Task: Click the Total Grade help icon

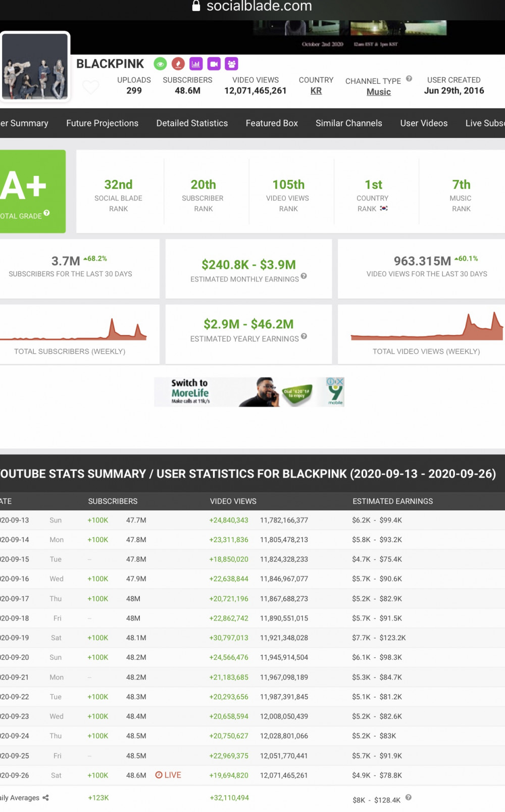Action: click(x=46, y=213)
